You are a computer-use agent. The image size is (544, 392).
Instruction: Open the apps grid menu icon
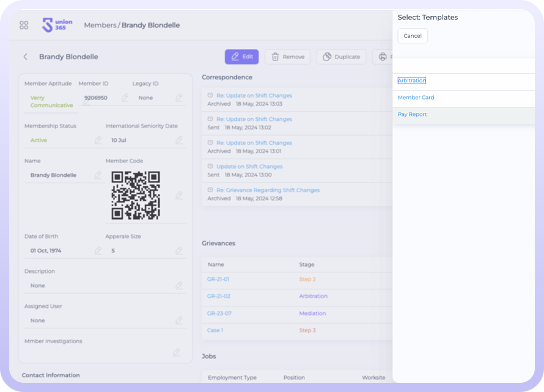click(24, 25)
